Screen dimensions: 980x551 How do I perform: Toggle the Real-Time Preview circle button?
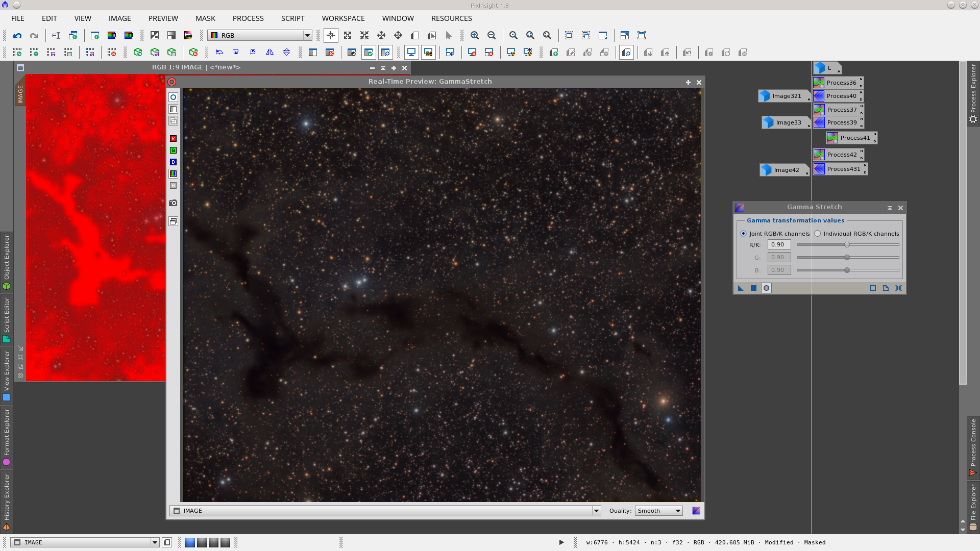tap(766, 288)
